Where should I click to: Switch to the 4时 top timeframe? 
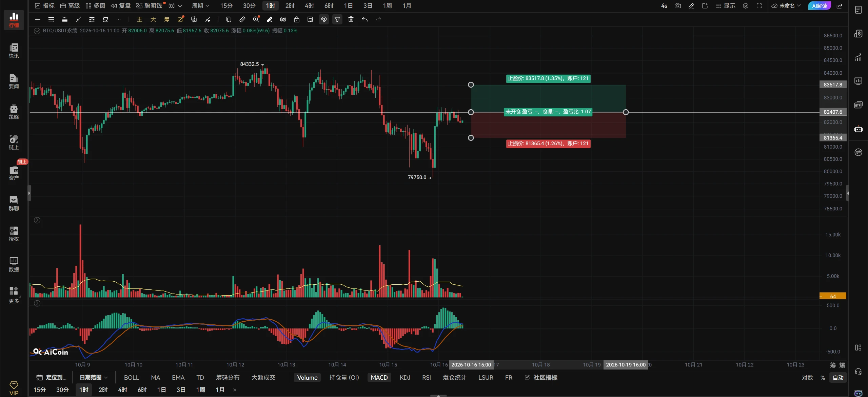click(x=309, y=6)
